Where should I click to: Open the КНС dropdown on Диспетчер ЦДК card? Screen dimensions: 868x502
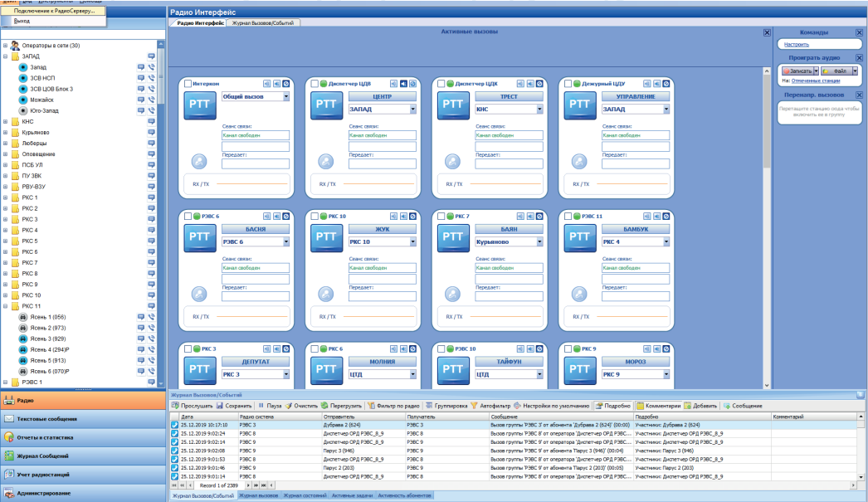coord(539,109)
